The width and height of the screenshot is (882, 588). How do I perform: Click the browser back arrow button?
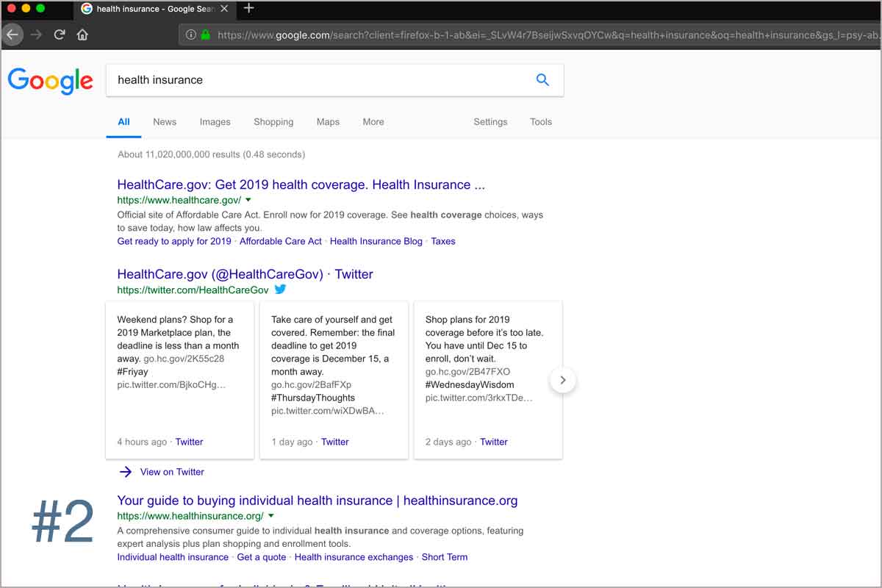[12, 34]
